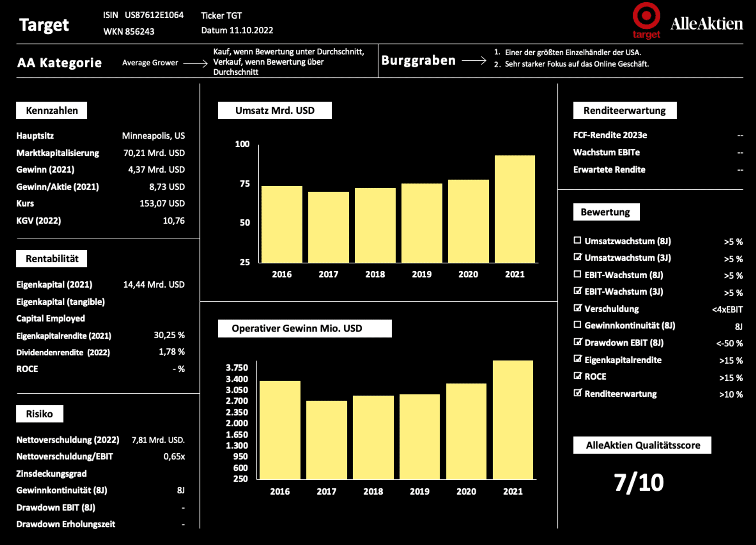Toggle the Umsatzwachstum (8J) checkbox

point(577,240)
